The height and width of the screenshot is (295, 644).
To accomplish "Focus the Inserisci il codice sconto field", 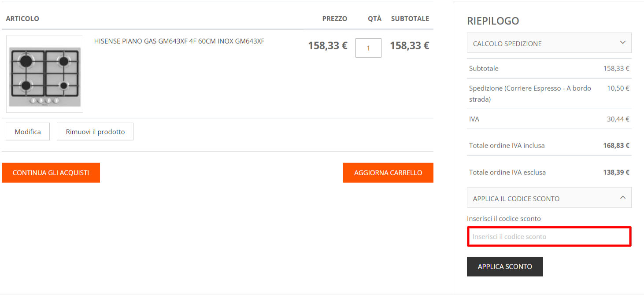I will 549,236.
